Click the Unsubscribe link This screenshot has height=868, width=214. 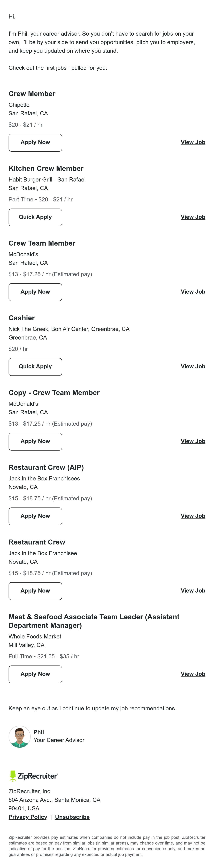[72, 817]
